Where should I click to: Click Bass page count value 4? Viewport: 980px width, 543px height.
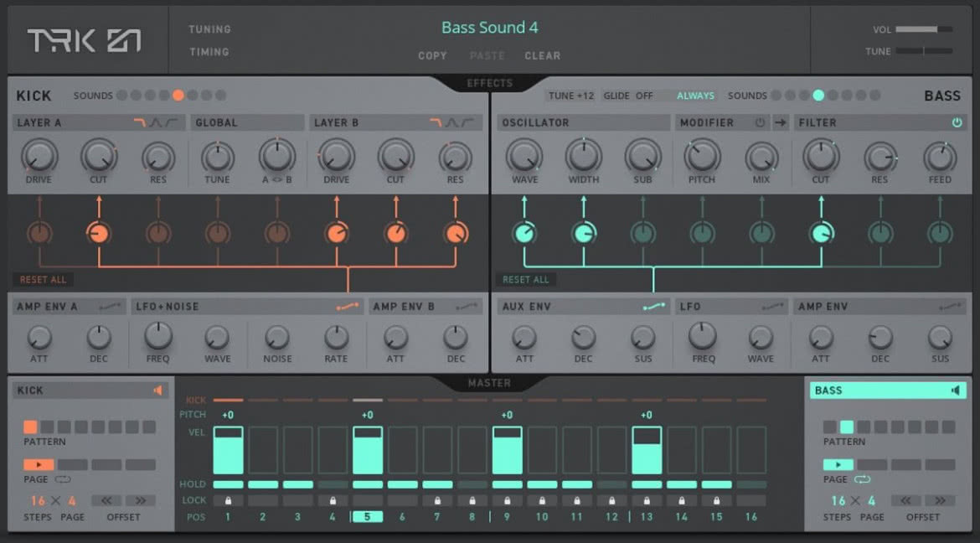tap(871, 501)
